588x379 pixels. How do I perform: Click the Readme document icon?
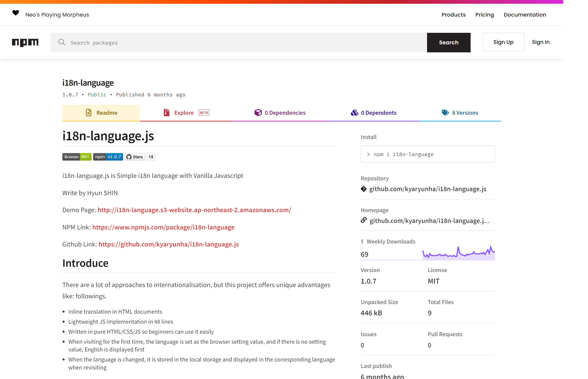click(x=89, y=113)
